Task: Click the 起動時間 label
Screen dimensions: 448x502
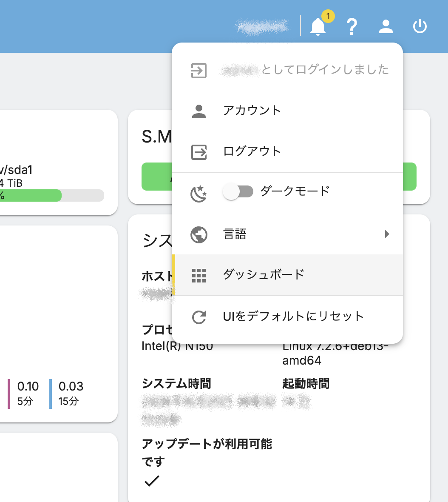Action: click(306, 384)
